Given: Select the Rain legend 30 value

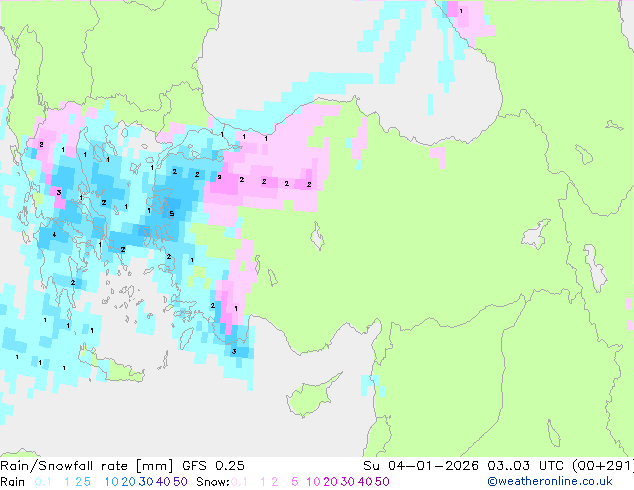Looking at the screenshot, I should click(x=146, y=482).
